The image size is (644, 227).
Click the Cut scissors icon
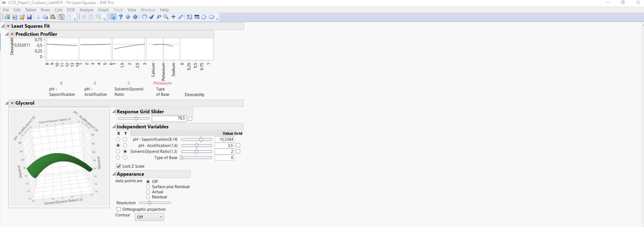tap(38, 17)
